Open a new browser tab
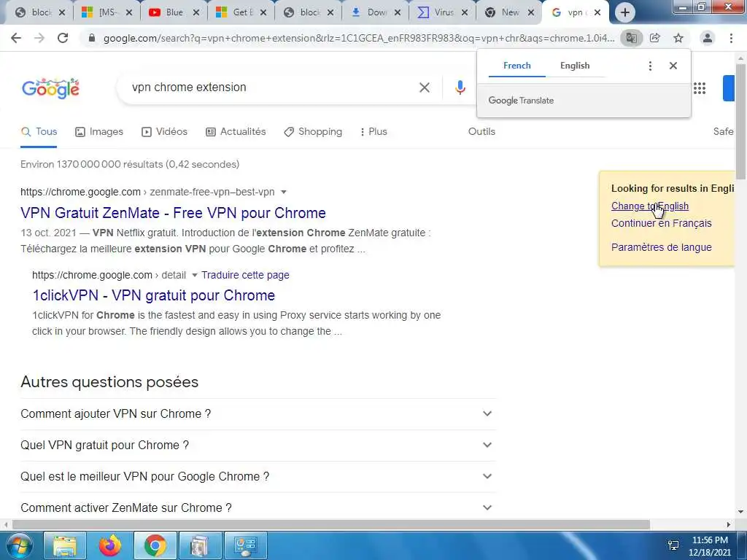The image size is (747, 560). pyautogui.click(x=625, y=12)
